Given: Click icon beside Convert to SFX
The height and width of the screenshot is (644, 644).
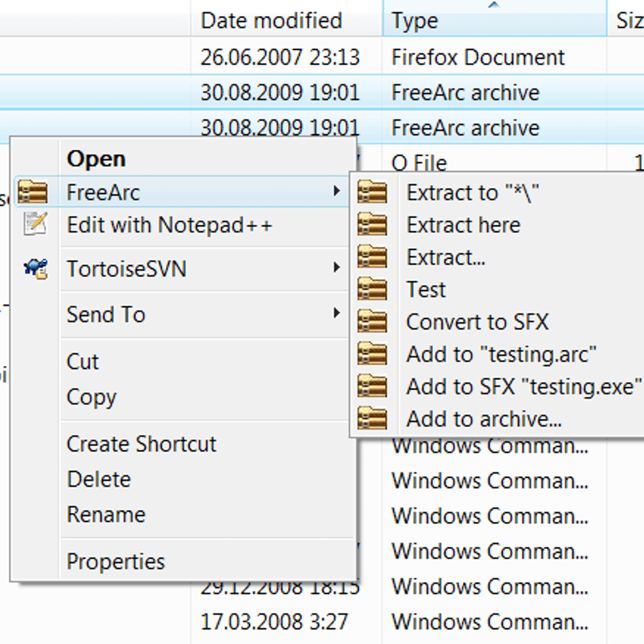Looking at the screenshot, I should [x=372, y=322].
